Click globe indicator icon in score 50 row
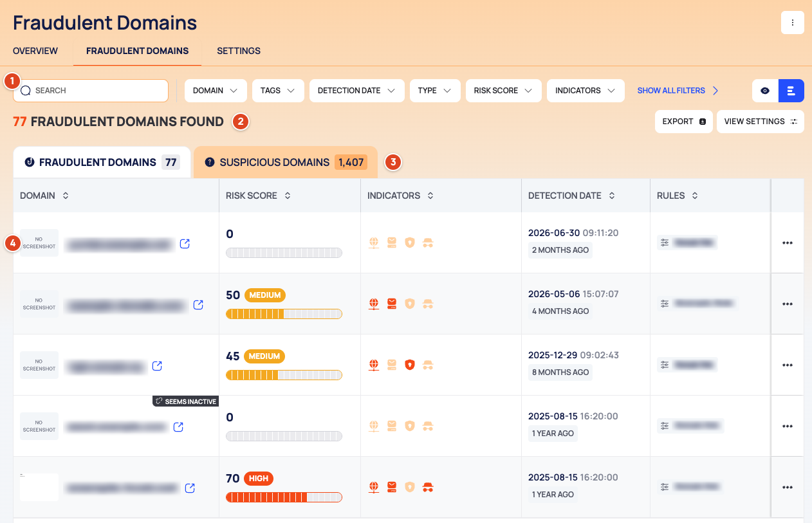The image size is (812, 523). click(x=374, y=304)
